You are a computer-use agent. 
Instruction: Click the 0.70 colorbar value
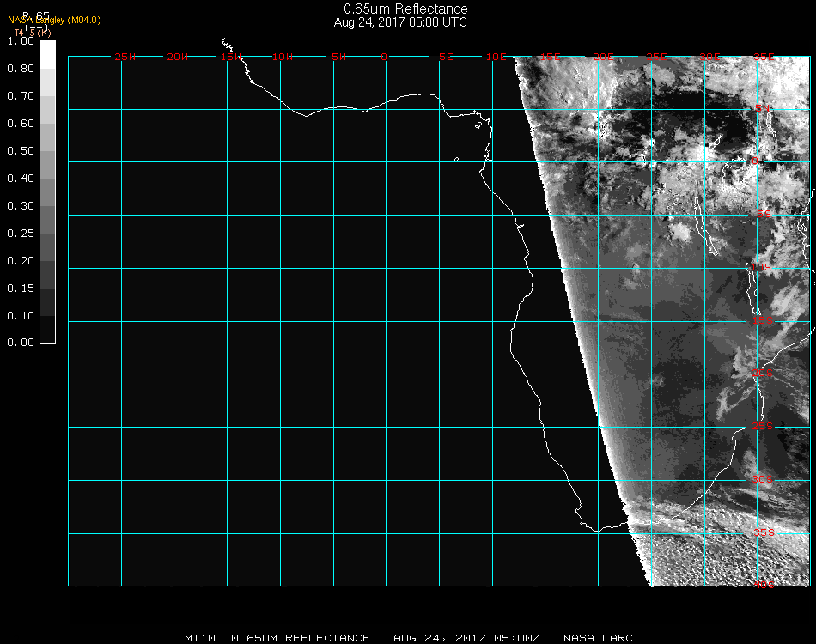point(21,96)
